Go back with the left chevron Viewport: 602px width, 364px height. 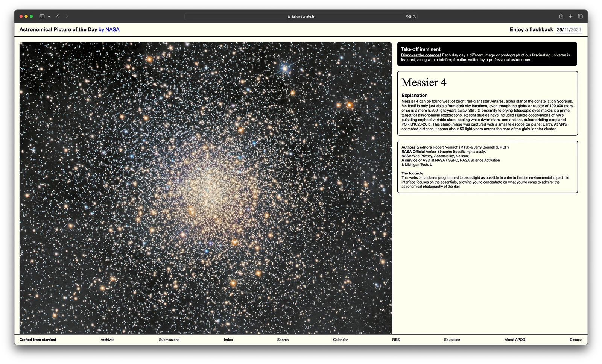[x=58, y=16]
